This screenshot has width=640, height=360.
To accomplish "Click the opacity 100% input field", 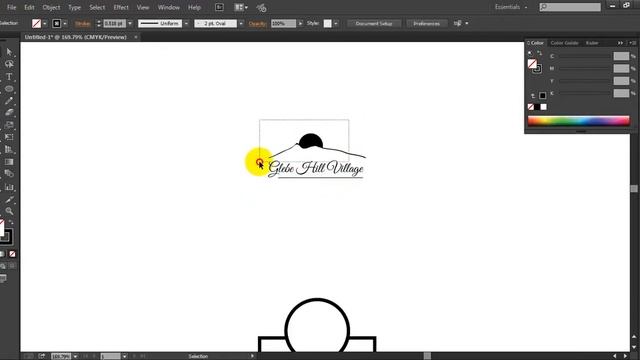I will click(x=283, y=24).
